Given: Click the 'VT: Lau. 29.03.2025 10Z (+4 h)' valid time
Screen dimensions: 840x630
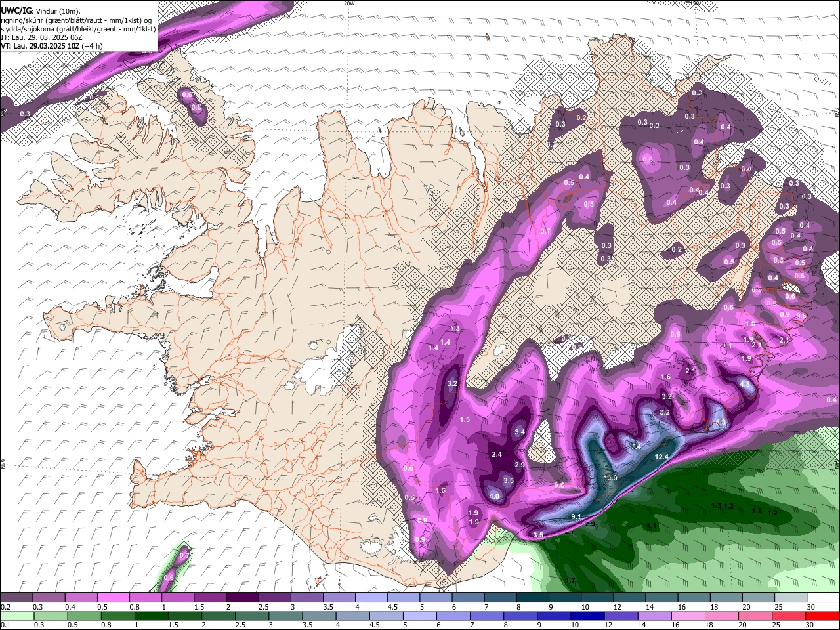Looking at the screenshot, I should 52,47.
